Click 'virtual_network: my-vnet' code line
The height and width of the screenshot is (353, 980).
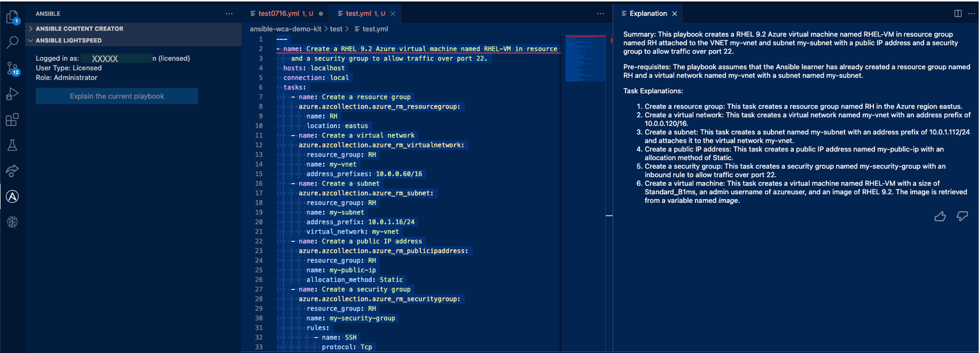[x=353, y=232]
